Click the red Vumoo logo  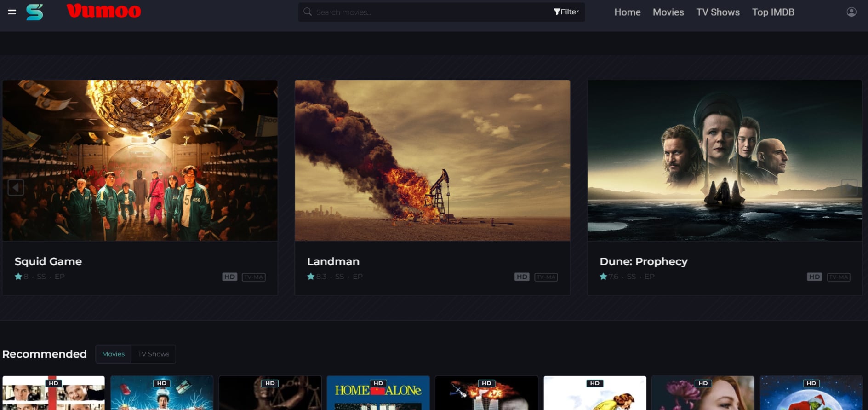tap(104, 11)
